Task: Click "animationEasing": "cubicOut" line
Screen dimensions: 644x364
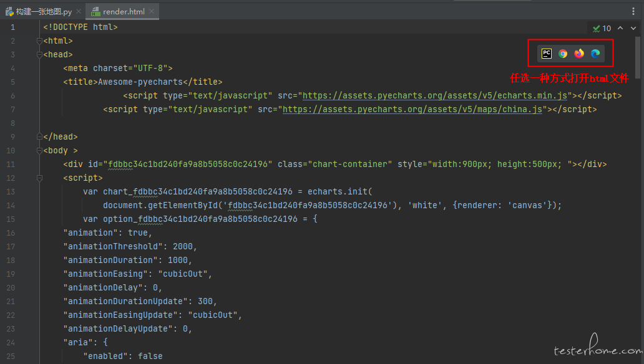Action: 137,274
